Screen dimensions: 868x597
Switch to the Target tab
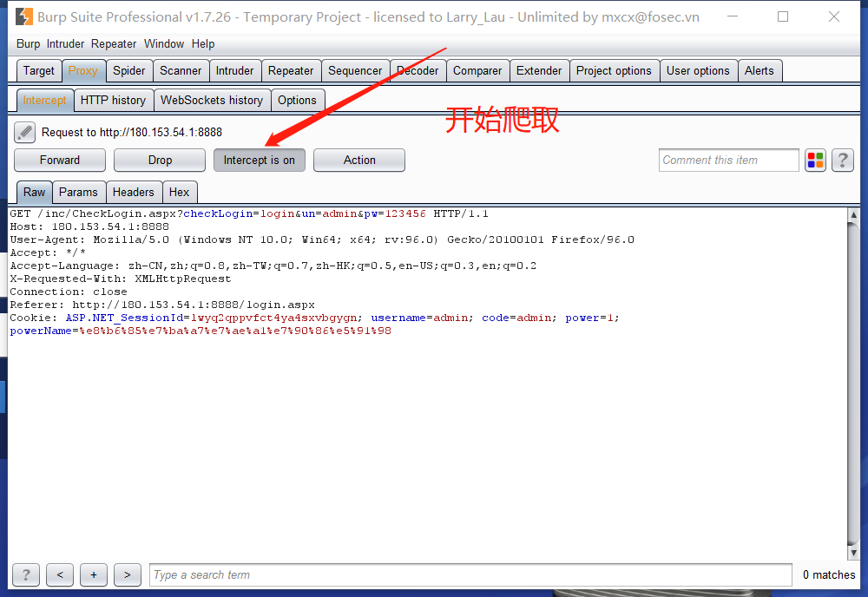point(39,71)
